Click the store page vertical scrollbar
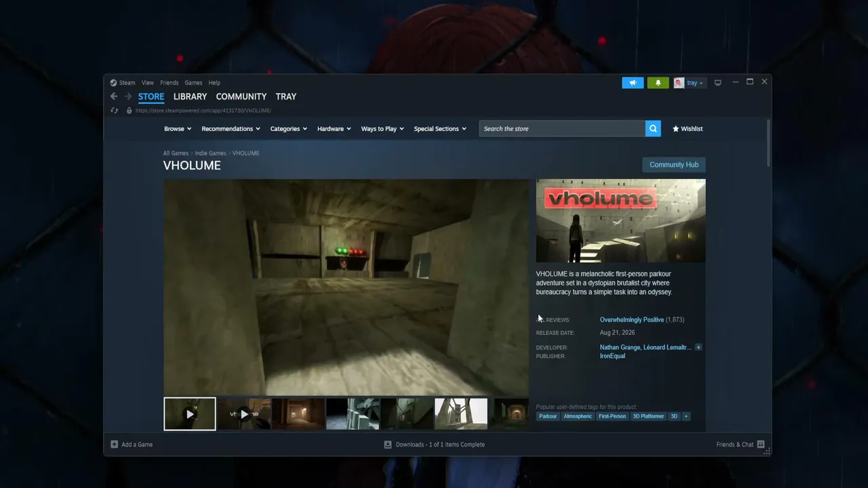The height and width of the screenshot is (488, 868). point(768,144)
